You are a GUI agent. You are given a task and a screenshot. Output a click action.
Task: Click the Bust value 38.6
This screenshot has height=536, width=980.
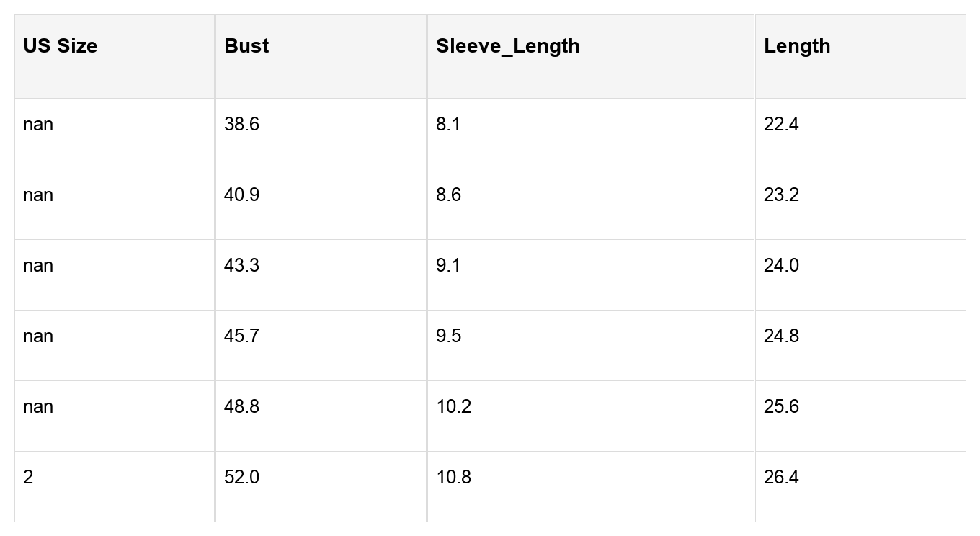point(321,134)
